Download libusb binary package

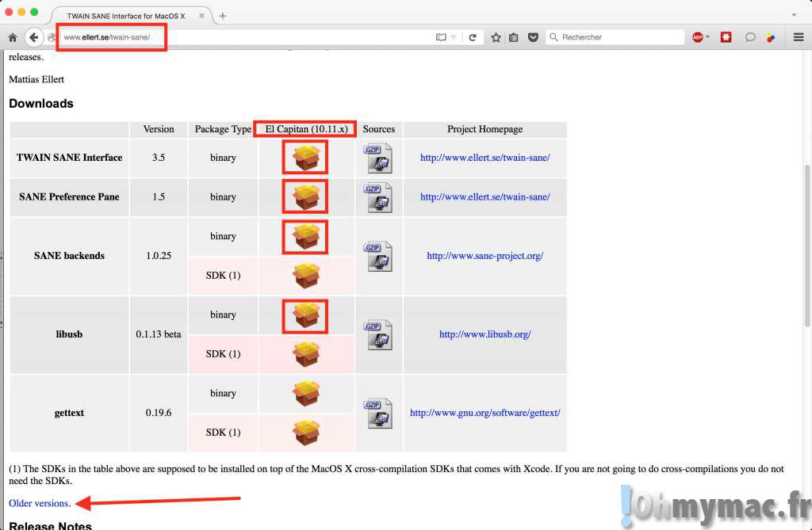click(x=305, y=315)
